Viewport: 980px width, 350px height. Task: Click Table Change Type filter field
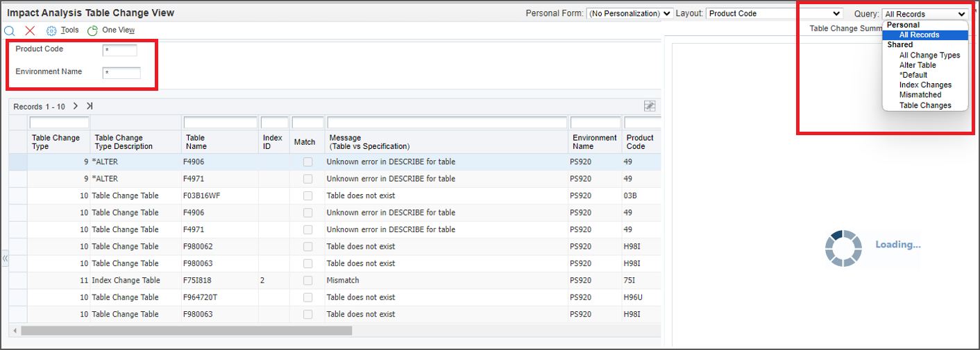coord(59,123)
